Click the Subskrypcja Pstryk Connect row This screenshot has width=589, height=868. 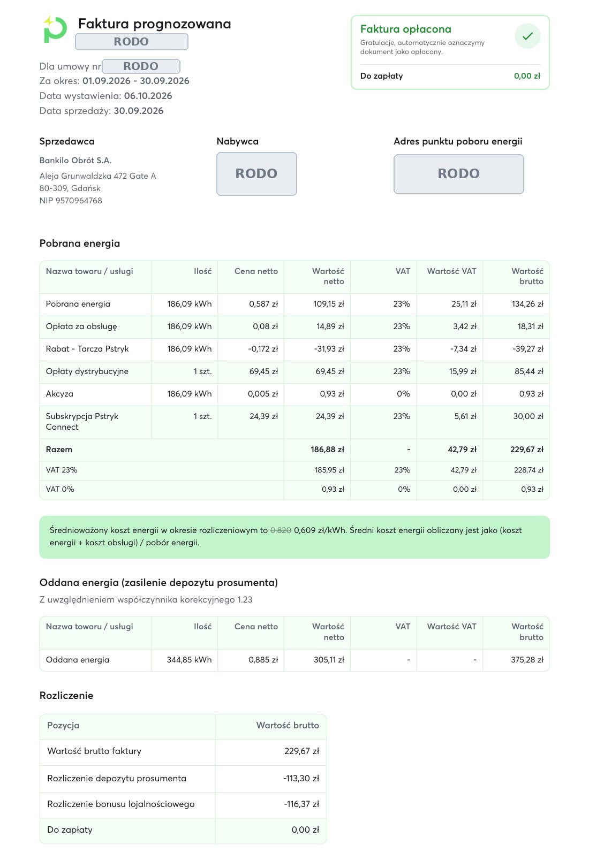coord(294,422)
